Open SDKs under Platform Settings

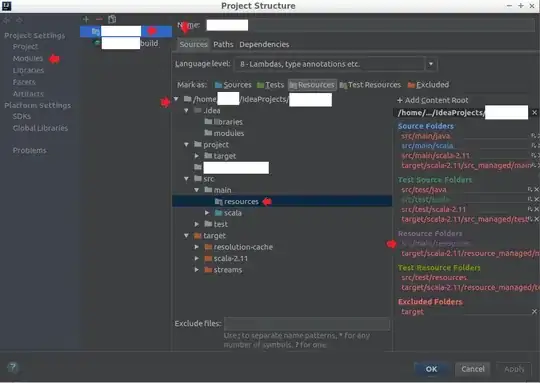coord(22,116)
